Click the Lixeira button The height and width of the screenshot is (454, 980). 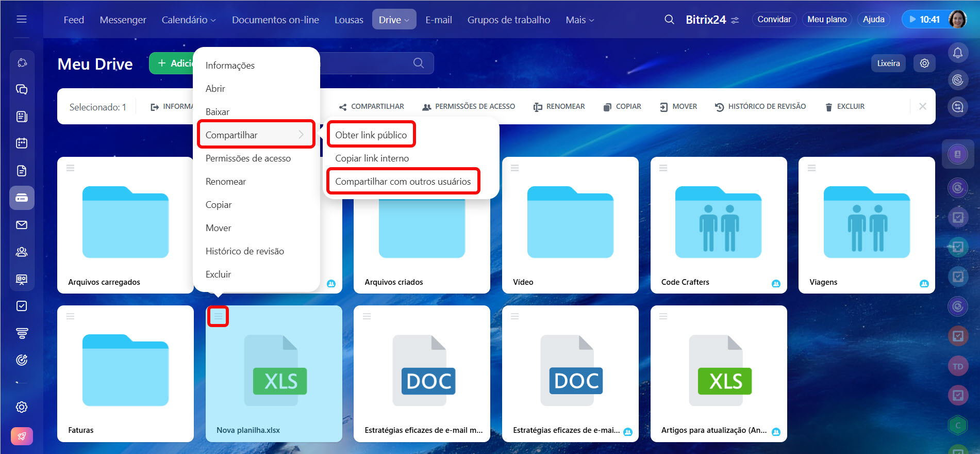(x=888, y=63)
